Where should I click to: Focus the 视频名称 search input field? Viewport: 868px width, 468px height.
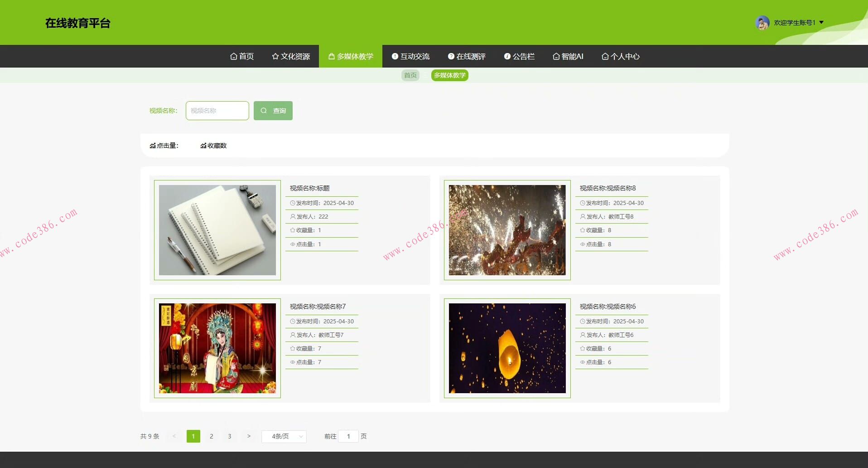pyautogui.click(x=217, y=111)
